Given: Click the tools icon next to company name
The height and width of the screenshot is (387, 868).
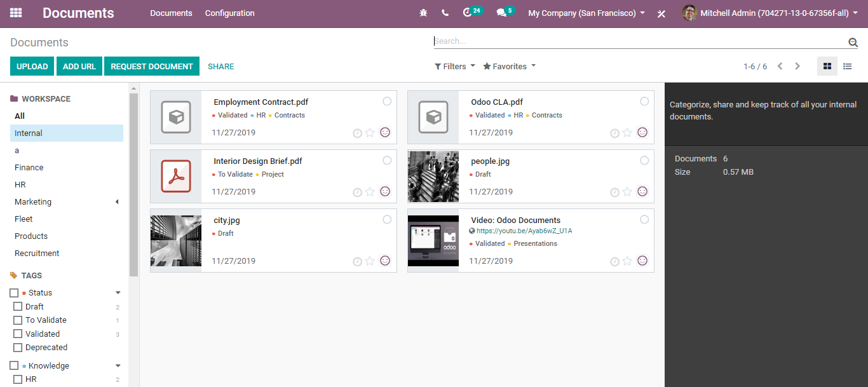Looking at the screenshot, I should [x=661, y=13].
